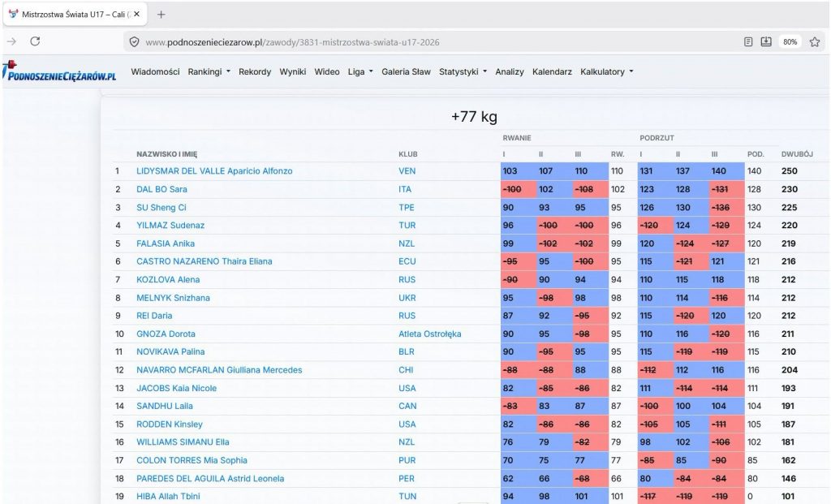831x504 pixels.
Task: Click the download/save page icon
Action: (x=766, y=42)
